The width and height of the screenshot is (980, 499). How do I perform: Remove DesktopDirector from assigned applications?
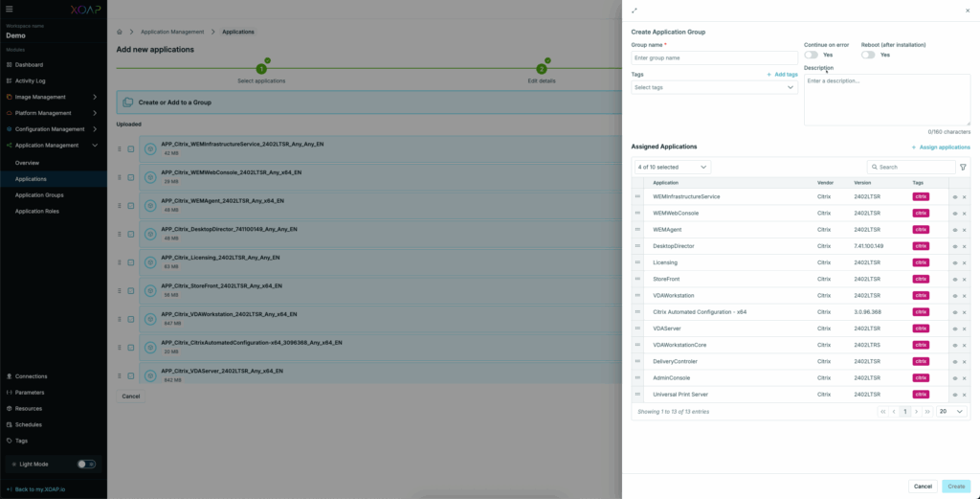click(x=965, y=246)
